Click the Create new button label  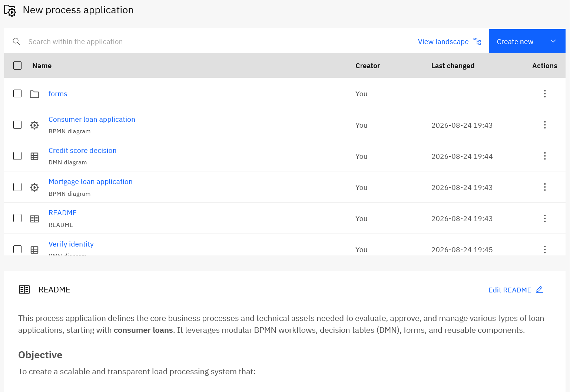click(x=515, y=42)
